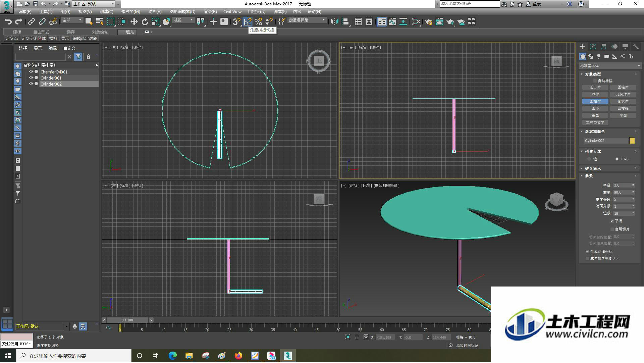Click the 管状体 primitive button

[623, 101]
